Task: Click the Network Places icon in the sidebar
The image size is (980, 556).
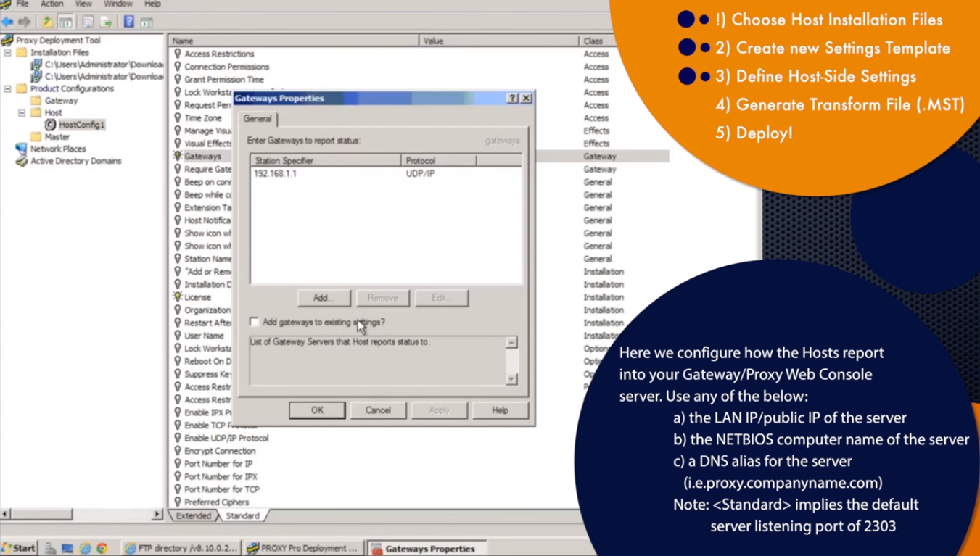Action: click(20, 149)
